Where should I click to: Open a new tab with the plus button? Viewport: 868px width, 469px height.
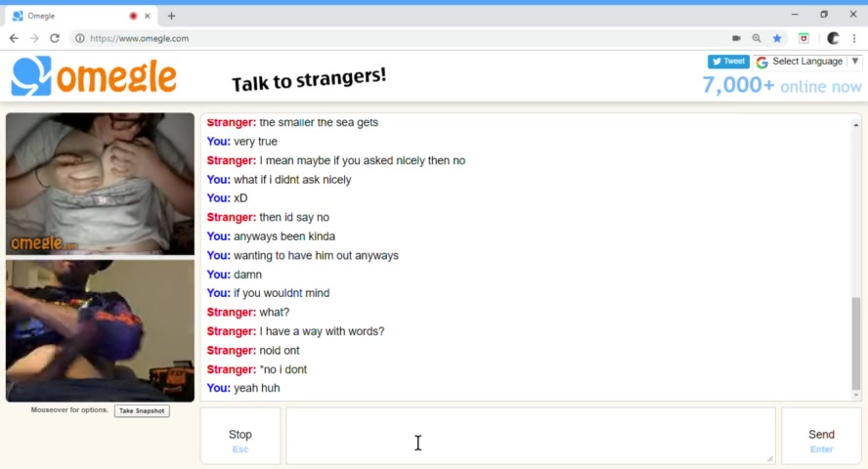pyautogui.click(x=172, y=16)
